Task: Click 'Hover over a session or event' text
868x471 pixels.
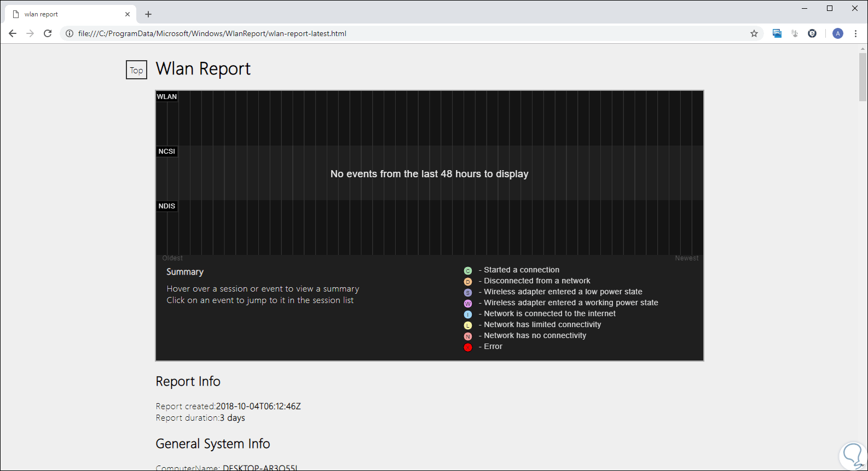Action: [263, 289]
